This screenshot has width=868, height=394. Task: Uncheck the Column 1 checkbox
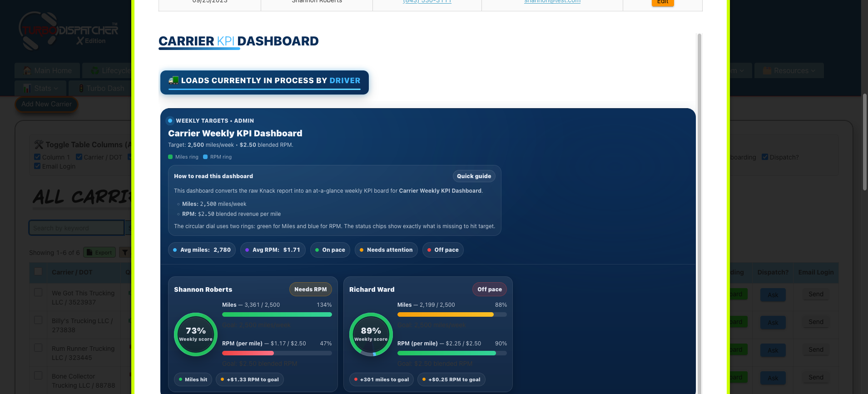[x=37, y=157]
